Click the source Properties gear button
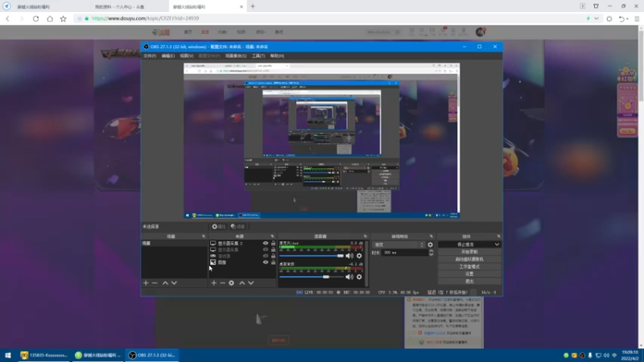The height and width of the screenshot is (362, 644). tap(218, 227)
